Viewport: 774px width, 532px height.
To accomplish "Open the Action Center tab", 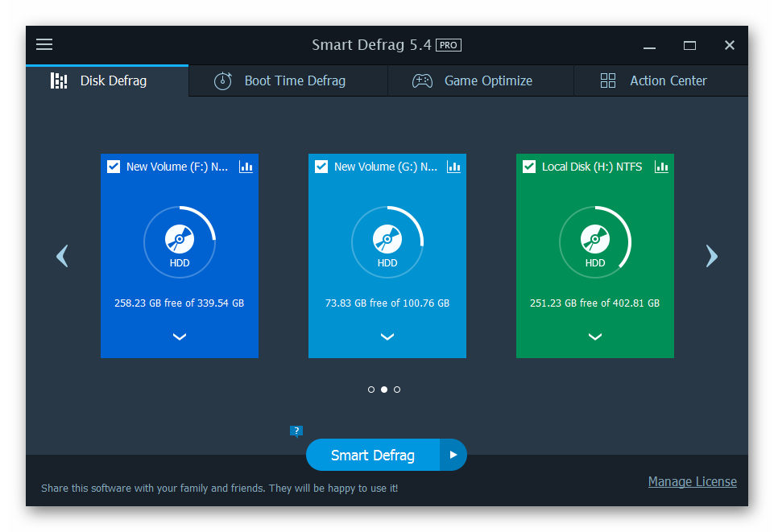I will click(661, 80).
